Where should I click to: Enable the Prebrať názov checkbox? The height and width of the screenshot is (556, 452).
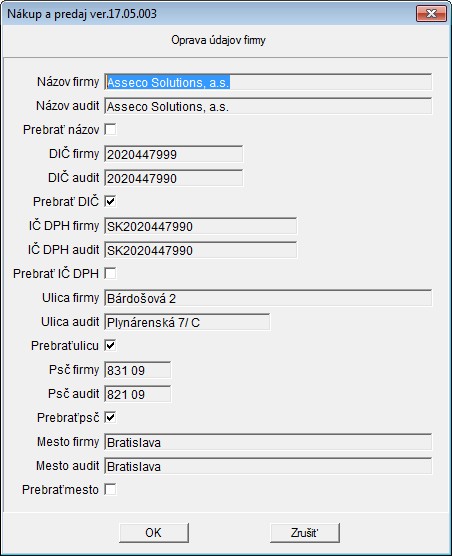click(x=110, y=129)
